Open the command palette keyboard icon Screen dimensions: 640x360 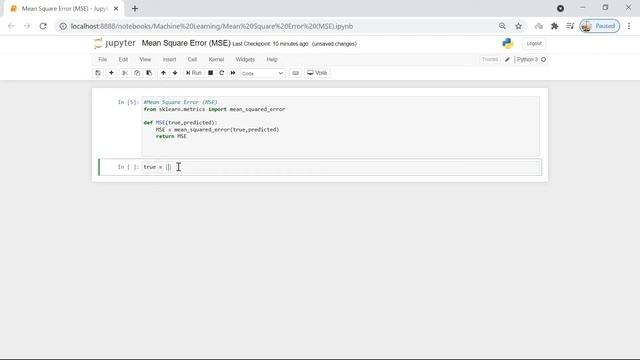tap(296, 73)
